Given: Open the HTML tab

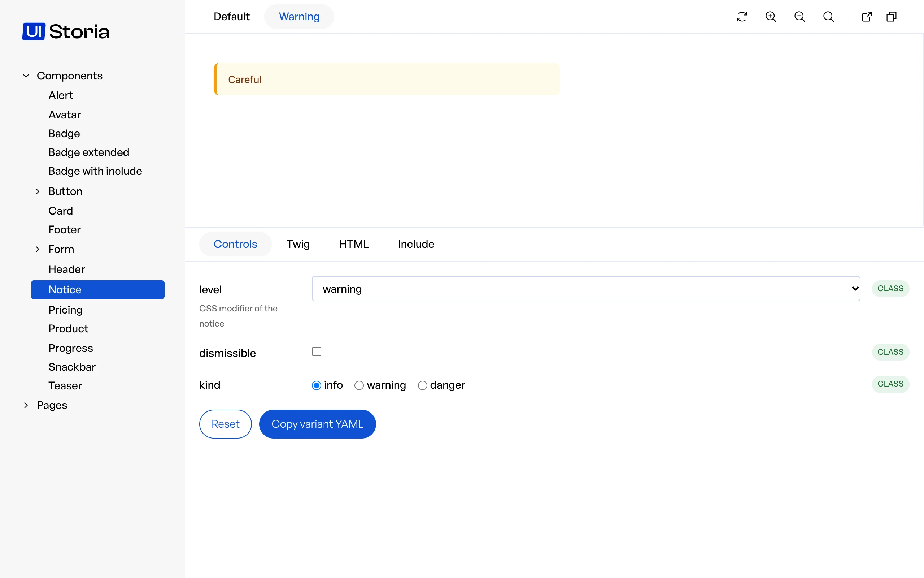Looking at the screenshot, I should (x=354, y=244).
